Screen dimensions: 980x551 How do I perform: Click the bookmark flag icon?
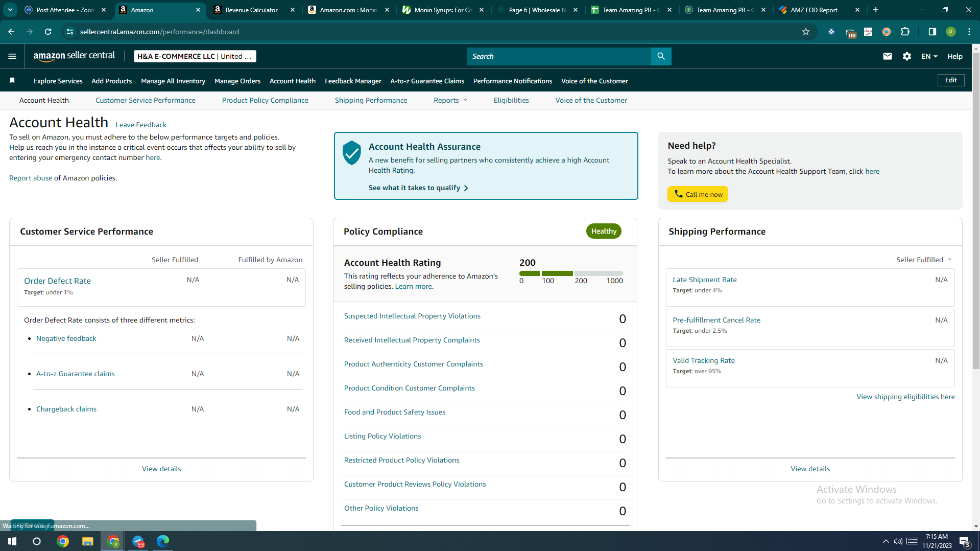tap(12, 81)
